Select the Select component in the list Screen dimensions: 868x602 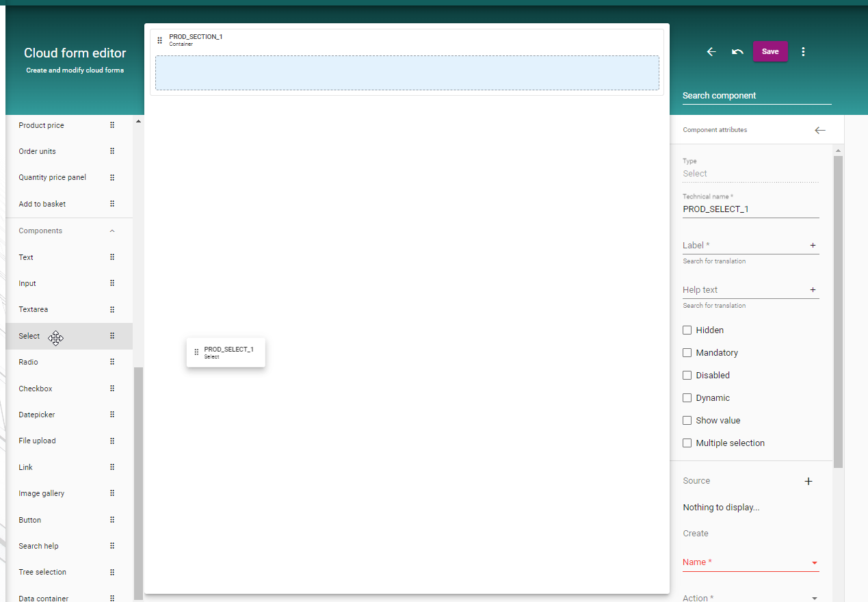(69, 336)
